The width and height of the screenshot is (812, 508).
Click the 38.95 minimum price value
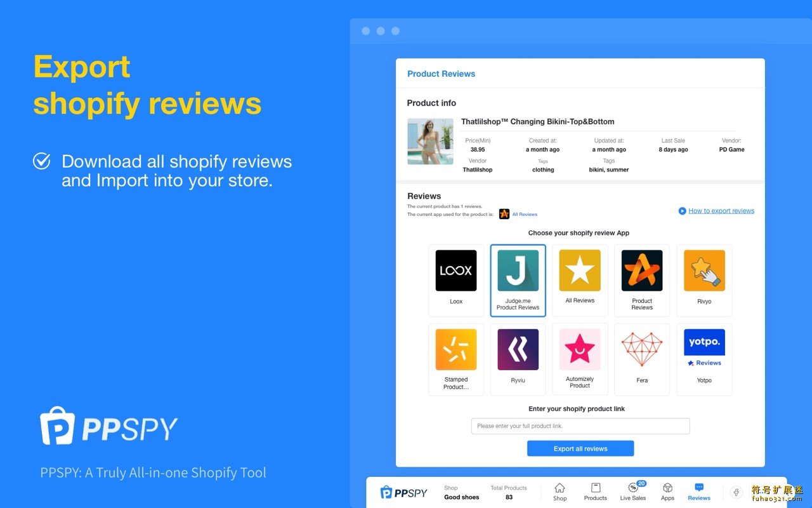[x=478, y=150]
